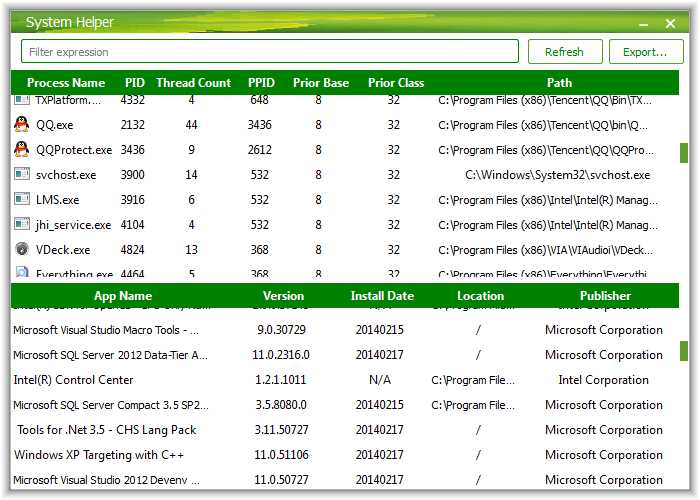Image resolution: width=700 pixels, height=500 pixels.
Task: Click Intel Control Center location path
Action: pyautogui.click(x=473, y=380)
